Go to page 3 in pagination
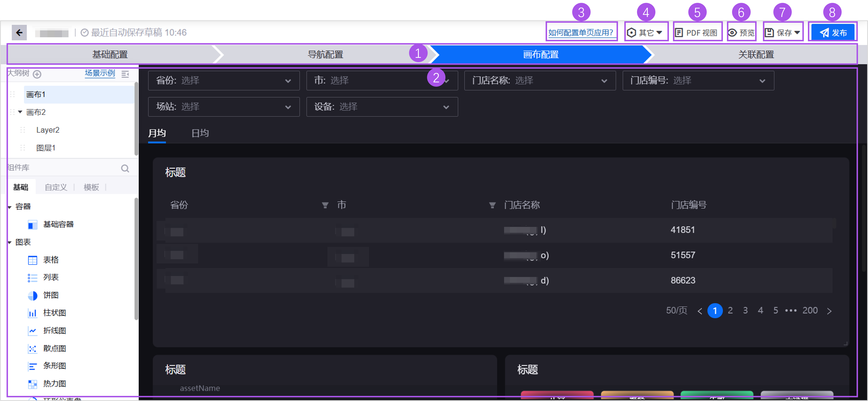This screenshot has height=401, width=868. 745,310
